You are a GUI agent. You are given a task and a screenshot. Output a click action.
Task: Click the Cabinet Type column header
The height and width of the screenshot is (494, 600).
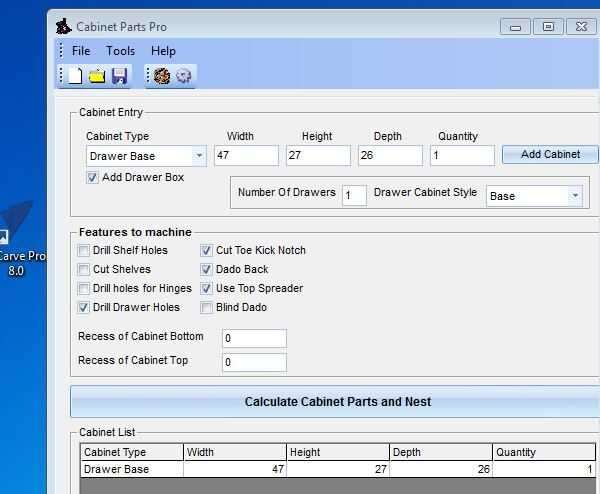coord(132,452)
